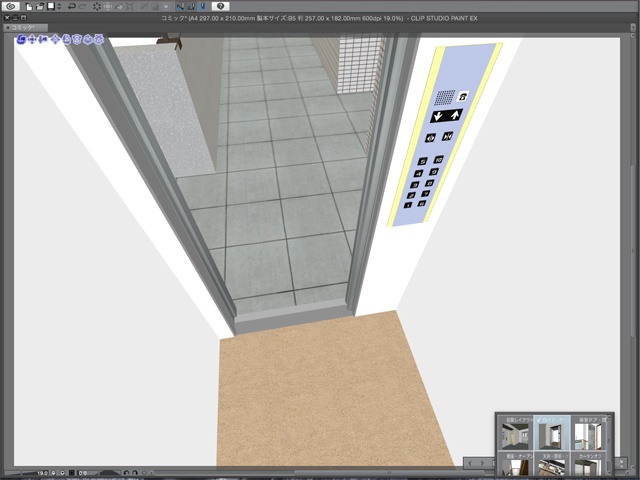The image size is (640, 480).
Task: Select the seventh blue 3D manipulator icon
Action: point(88,40)
